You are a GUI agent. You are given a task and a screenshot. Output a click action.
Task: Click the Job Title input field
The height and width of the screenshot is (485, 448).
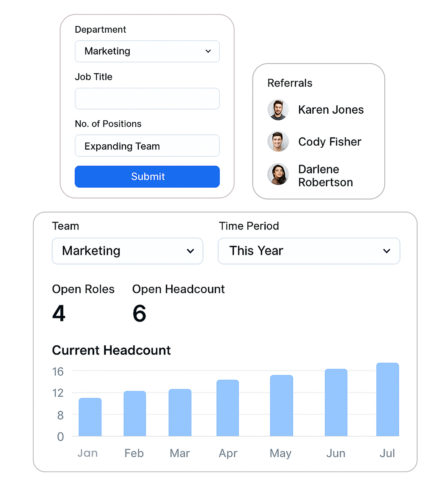[147, 99]
